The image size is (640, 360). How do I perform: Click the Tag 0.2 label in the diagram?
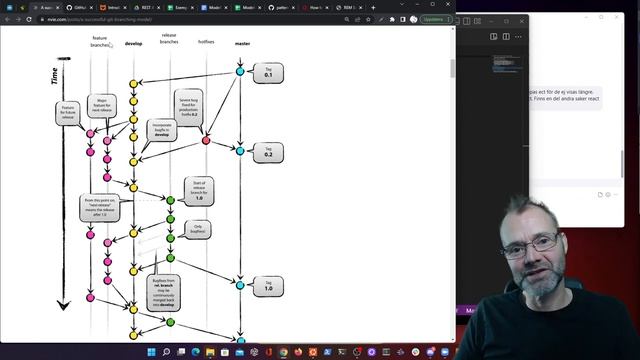268,153
